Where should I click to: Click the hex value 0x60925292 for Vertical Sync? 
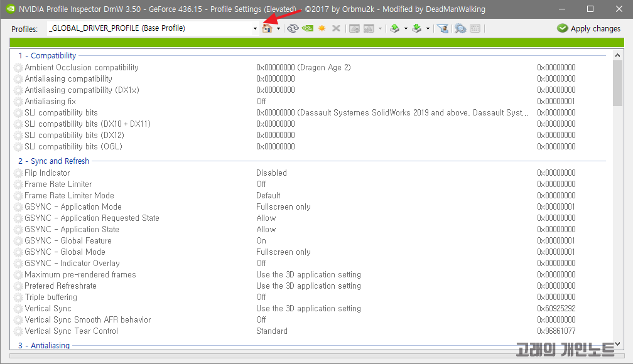click(556, 308)
